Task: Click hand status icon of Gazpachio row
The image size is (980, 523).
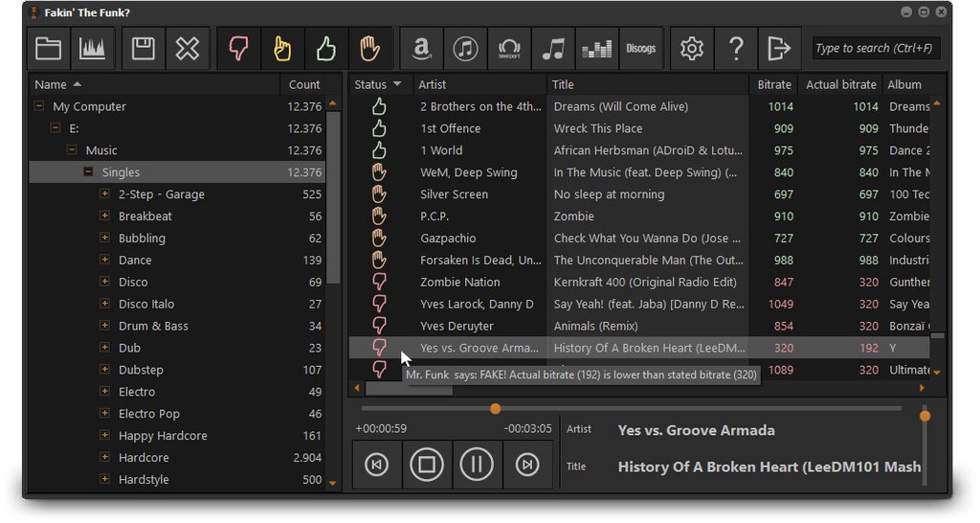Action: pos(379,238)
